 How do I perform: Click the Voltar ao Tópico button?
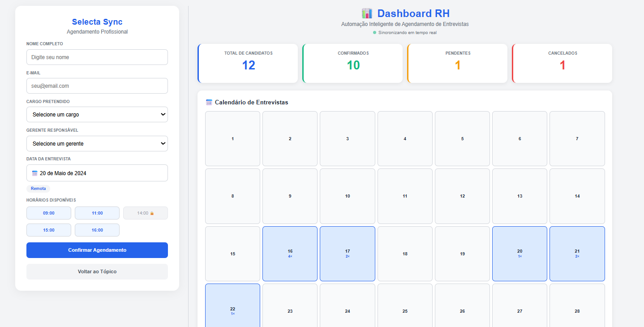coord(97,271)
